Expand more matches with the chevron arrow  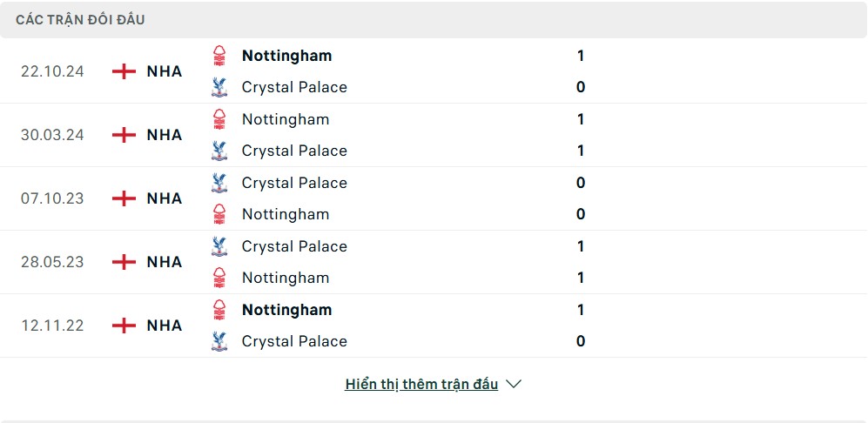pyautogui.click(x=514, y=384)
